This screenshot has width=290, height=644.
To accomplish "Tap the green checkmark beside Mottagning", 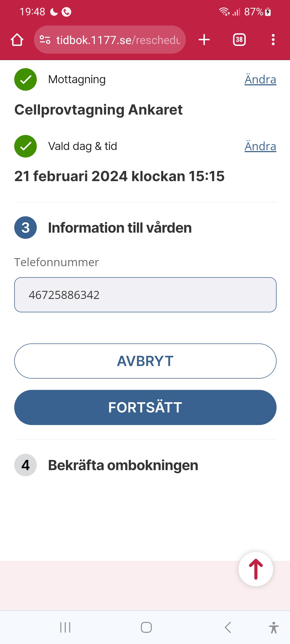I will pos(26,79).
